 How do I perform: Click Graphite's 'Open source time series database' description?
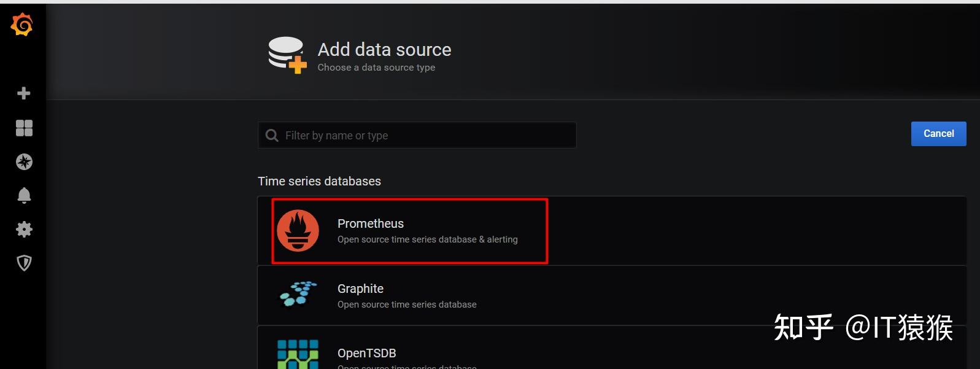click(x=407, y=305)
